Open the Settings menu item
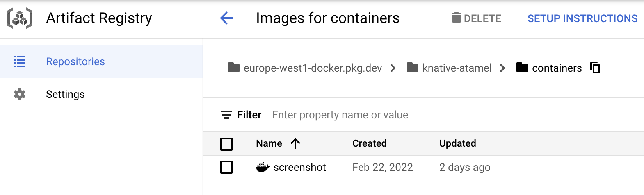The height and width of the screenshot is (195, 644). pyautogui.click(x=65, y=94)
